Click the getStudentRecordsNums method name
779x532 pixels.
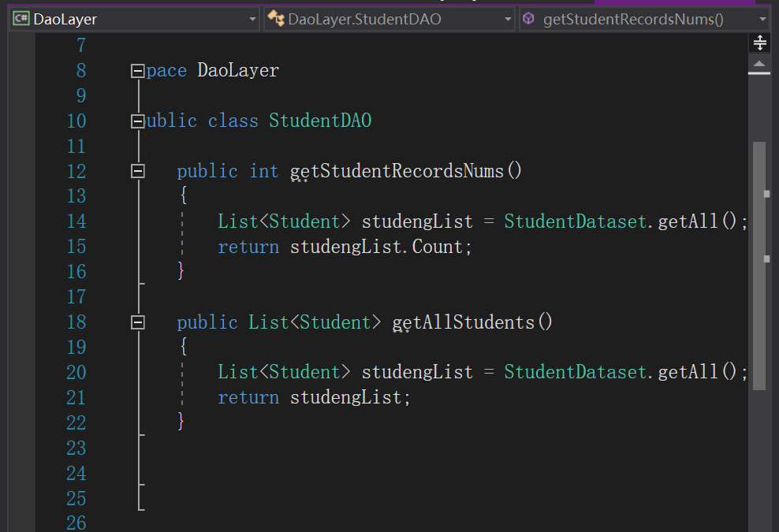pyautogui.click(x=397, y=171)
